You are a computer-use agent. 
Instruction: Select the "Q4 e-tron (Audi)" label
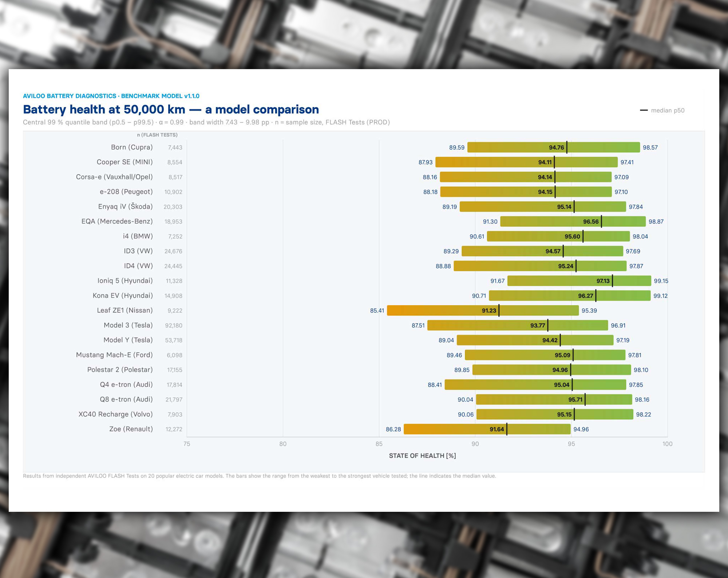click(x=126, y=384)
